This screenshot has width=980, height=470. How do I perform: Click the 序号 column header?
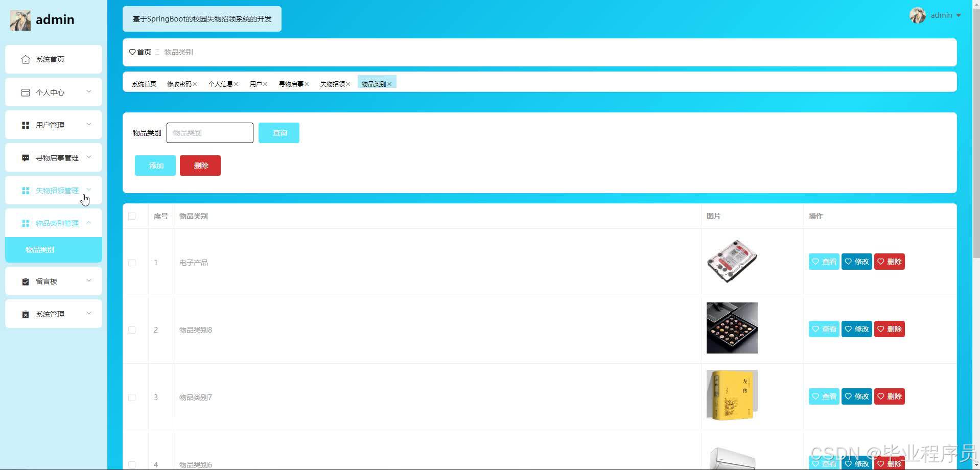point(161,216)
